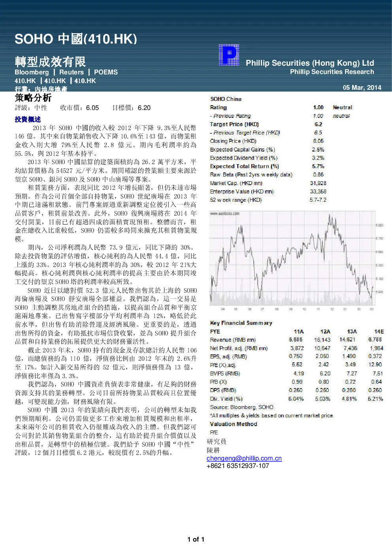Click the Rating value Neutral
This screenshot has width=392, height=555.
click(342, 107)
